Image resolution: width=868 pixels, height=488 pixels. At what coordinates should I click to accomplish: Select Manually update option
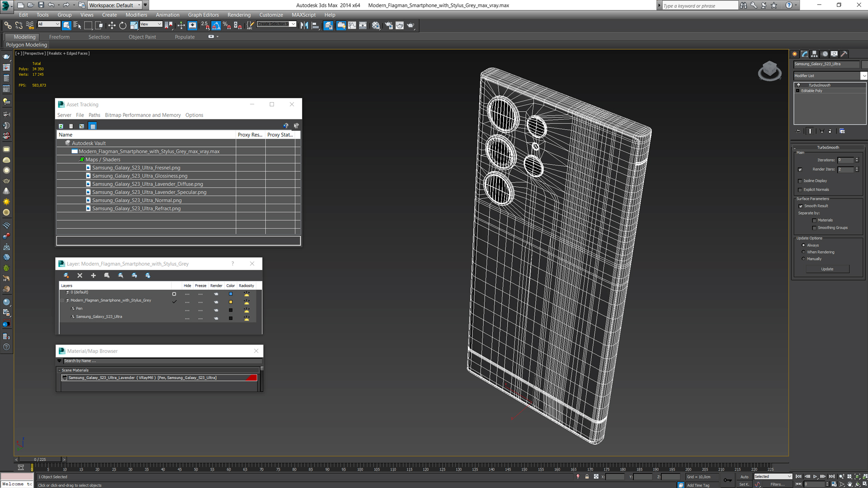tap(803, 259)
